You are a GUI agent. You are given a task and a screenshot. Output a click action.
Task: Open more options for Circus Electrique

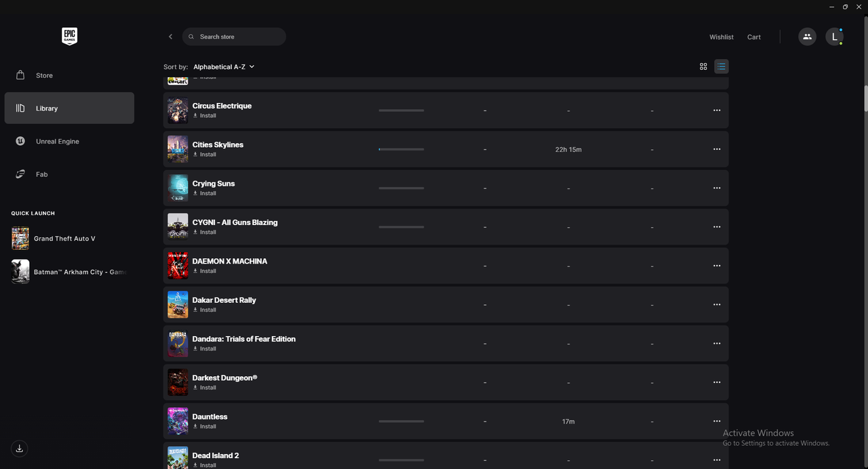point(717,110)
